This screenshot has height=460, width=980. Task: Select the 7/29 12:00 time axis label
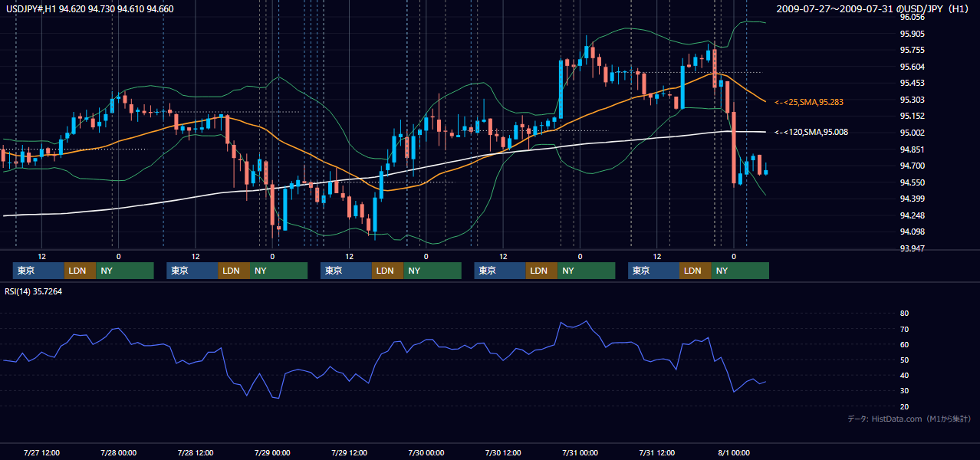point(349,452)
